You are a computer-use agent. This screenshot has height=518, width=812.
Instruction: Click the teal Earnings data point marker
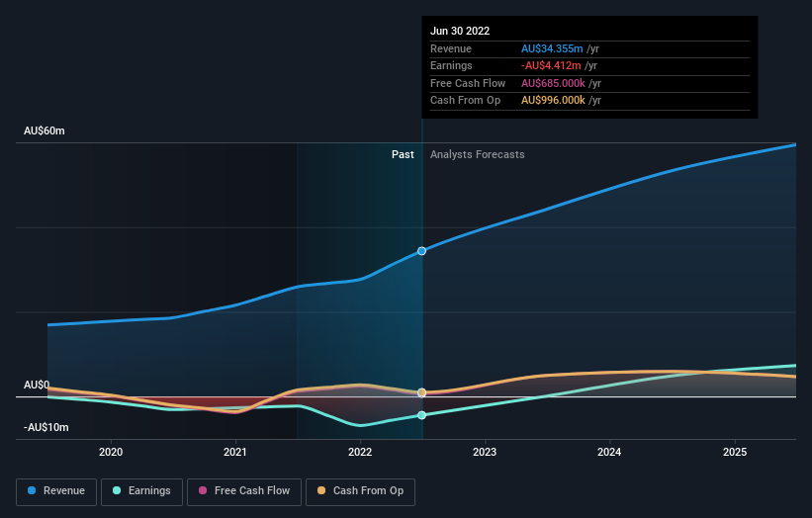[422, 415]
